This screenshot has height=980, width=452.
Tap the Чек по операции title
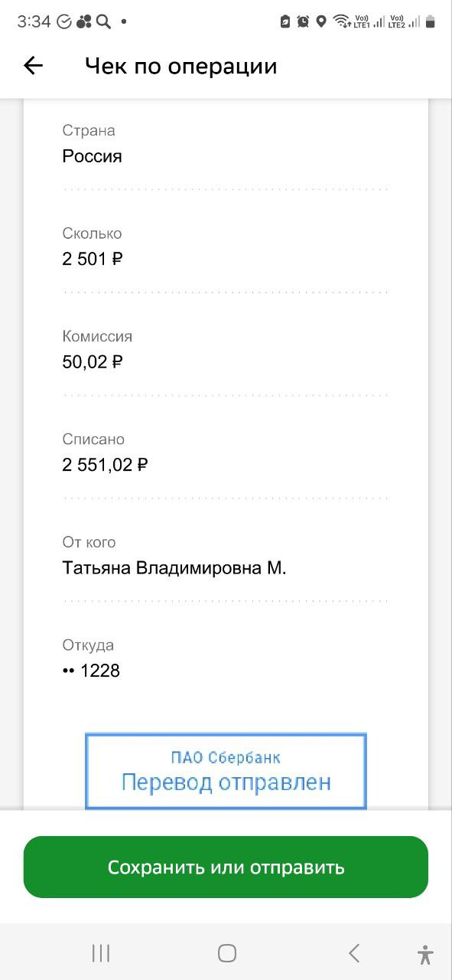point(180,67)
